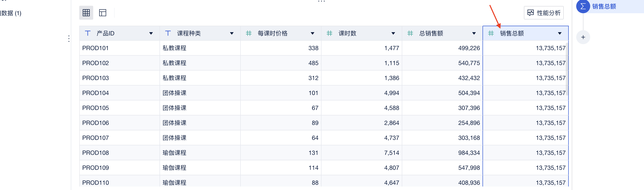Select the 课时数 column header

coord(362,33)
